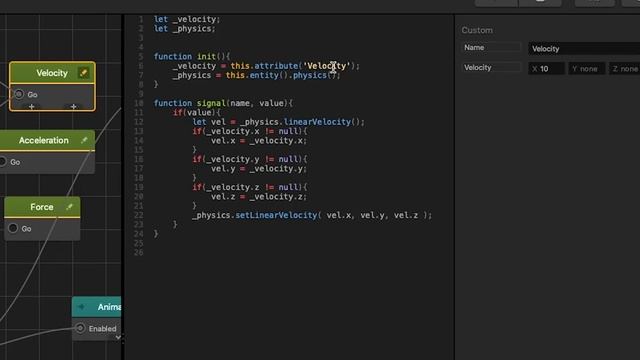Add output with right plus on Velocity node
The image size is (640, 360).
coord(73,107)
